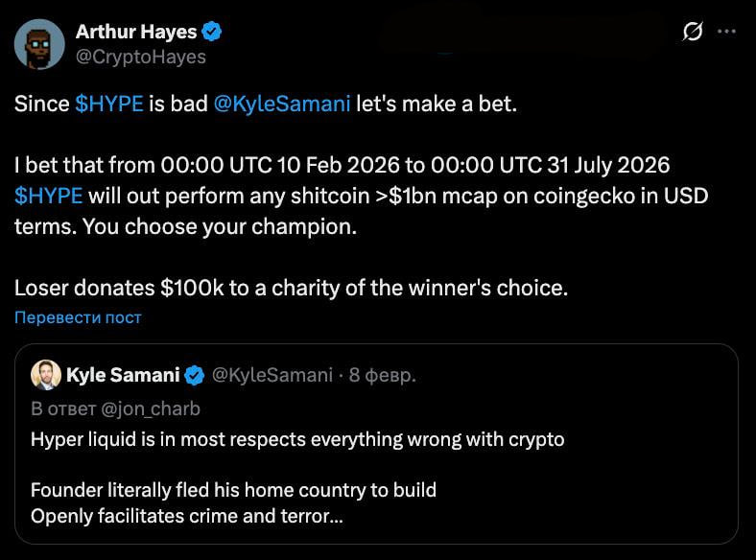Open the "8 февр." timestamp link
Screen dimensions: 756x560
coord(382,374)
